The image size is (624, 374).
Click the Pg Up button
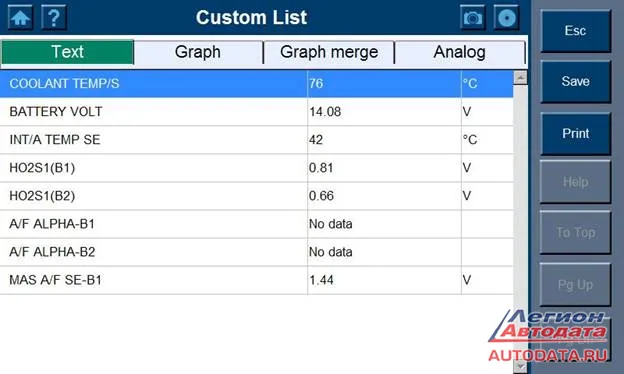575,285
